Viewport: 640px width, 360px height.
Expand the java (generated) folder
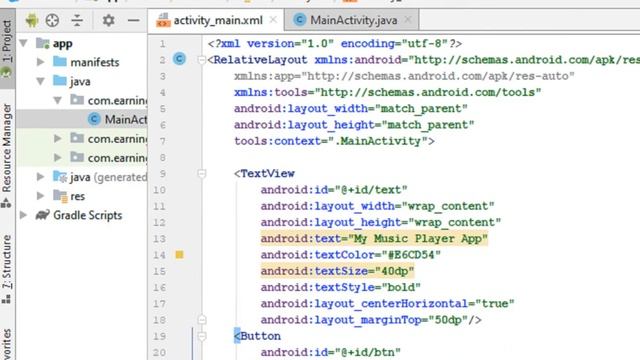pyautogui.click(x=40, y=177)
